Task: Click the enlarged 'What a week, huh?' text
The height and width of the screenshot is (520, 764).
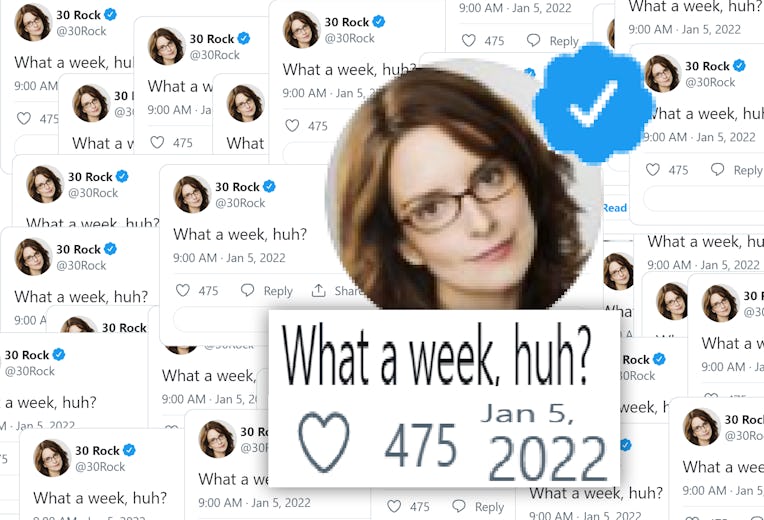Action: click(437, 355)
